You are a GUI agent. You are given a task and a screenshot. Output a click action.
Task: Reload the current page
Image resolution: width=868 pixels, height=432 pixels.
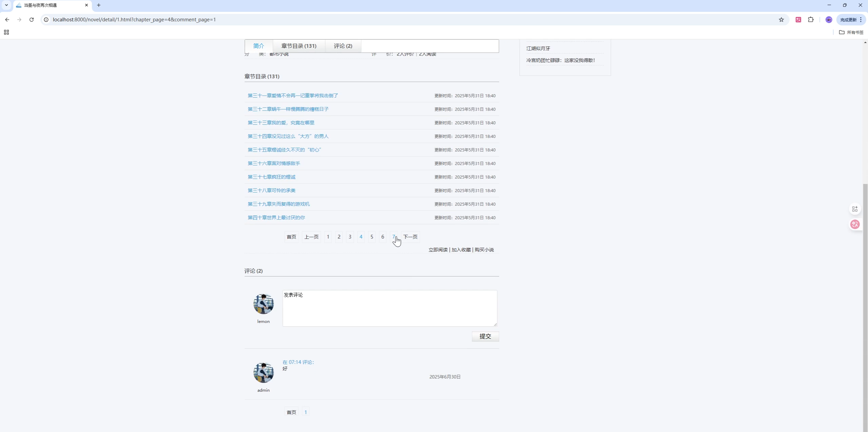32,20
